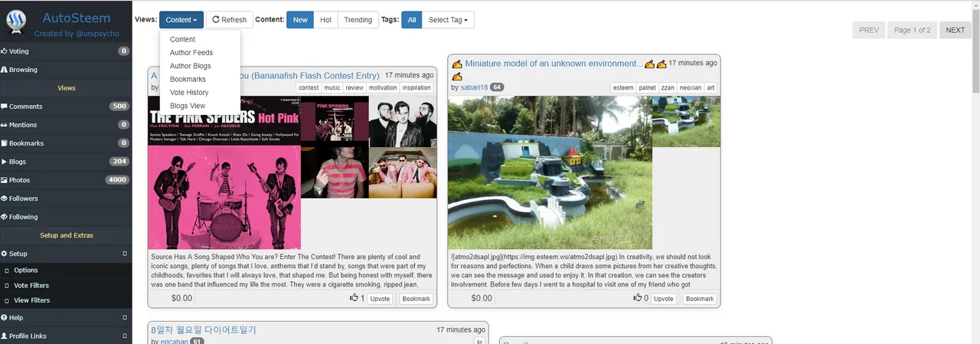Select Author Blogs menu entry
Viewport: 980px width, 344px height.
200,66
